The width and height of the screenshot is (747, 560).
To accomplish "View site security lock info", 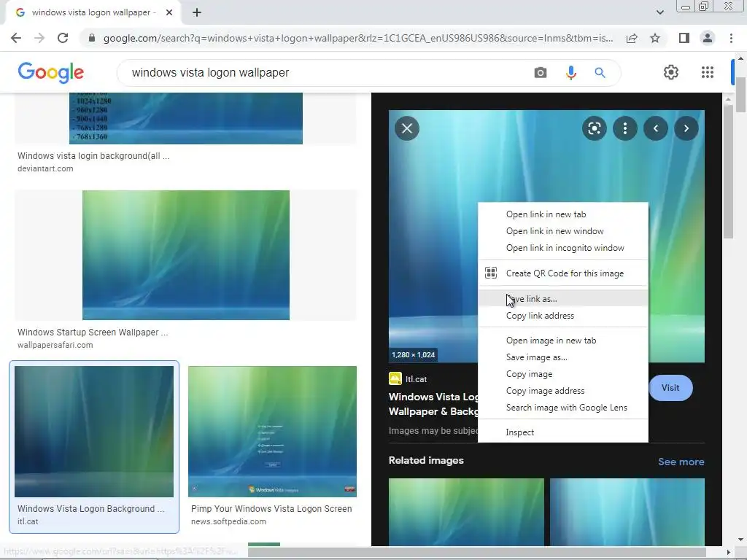I will tap(92, 38).
